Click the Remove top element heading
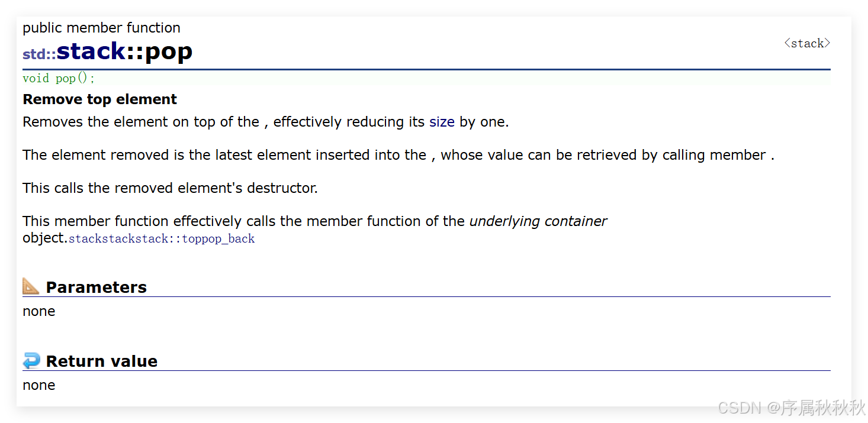 [x=99, y=99]
